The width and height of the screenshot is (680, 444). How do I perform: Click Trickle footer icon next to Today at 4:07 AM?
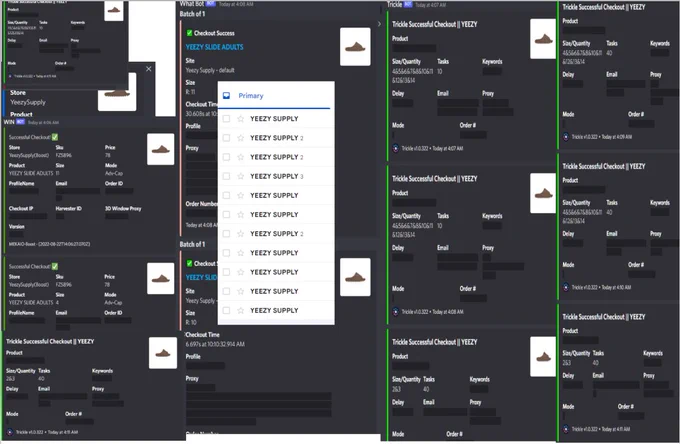tap(396, 148)
